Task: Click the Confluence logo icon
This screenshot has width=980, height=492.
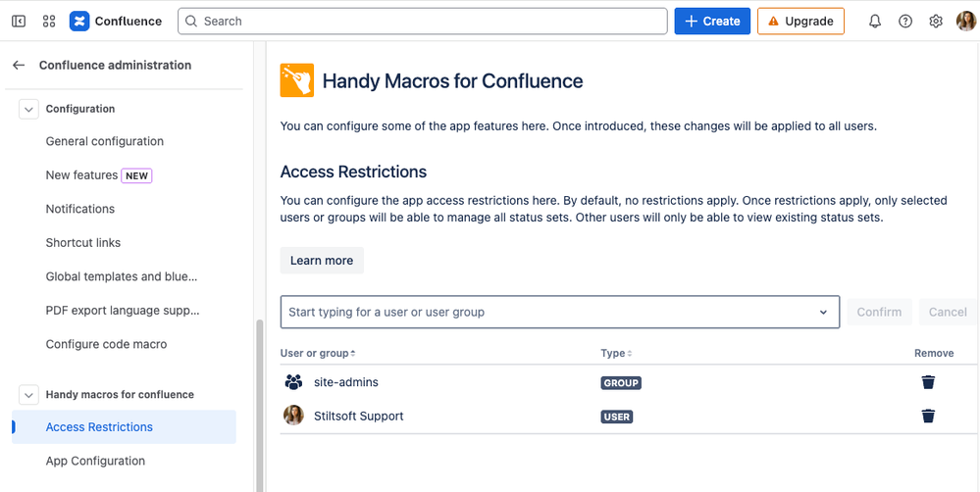Action: point(79,21)
